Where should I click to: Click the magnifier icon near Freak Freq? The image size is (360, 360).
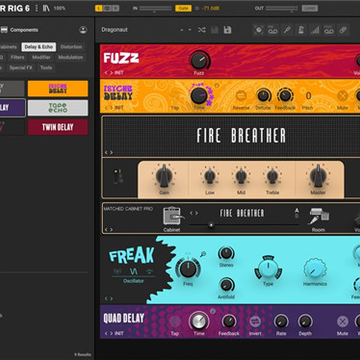[x=203, y=255]
